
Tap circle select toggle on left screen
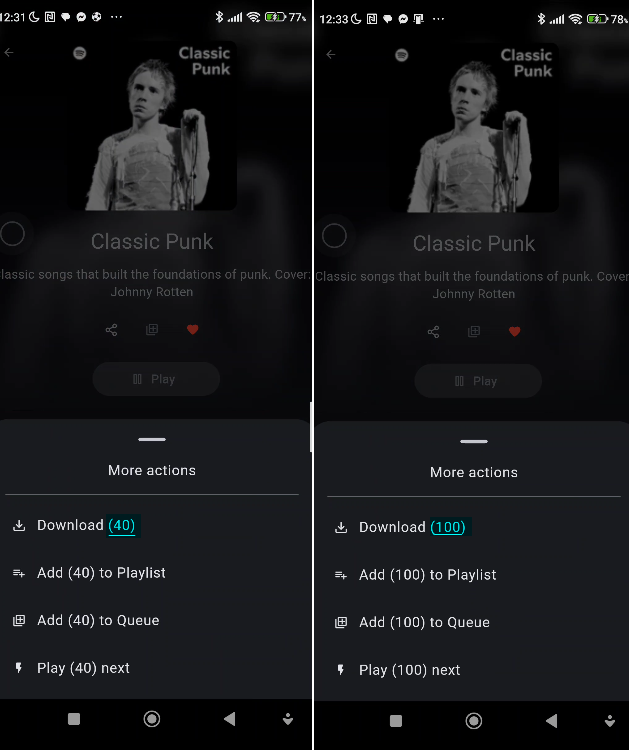pos(12,234)
